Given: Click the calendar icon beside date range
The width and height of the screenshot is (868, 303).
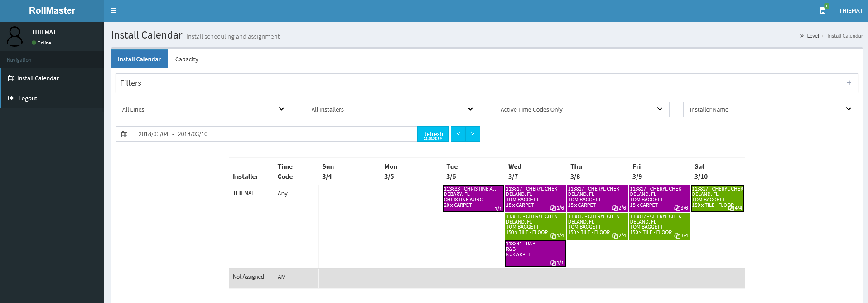Looking at the screenshot, I should pyautogui.click(x=124, y=134).
